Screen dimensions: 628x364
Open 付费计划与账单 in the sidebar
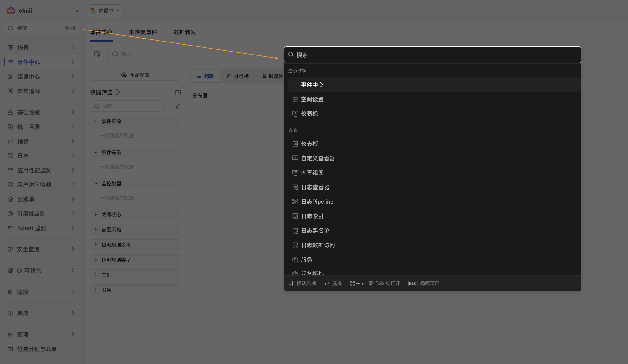[x=42, y=349]
